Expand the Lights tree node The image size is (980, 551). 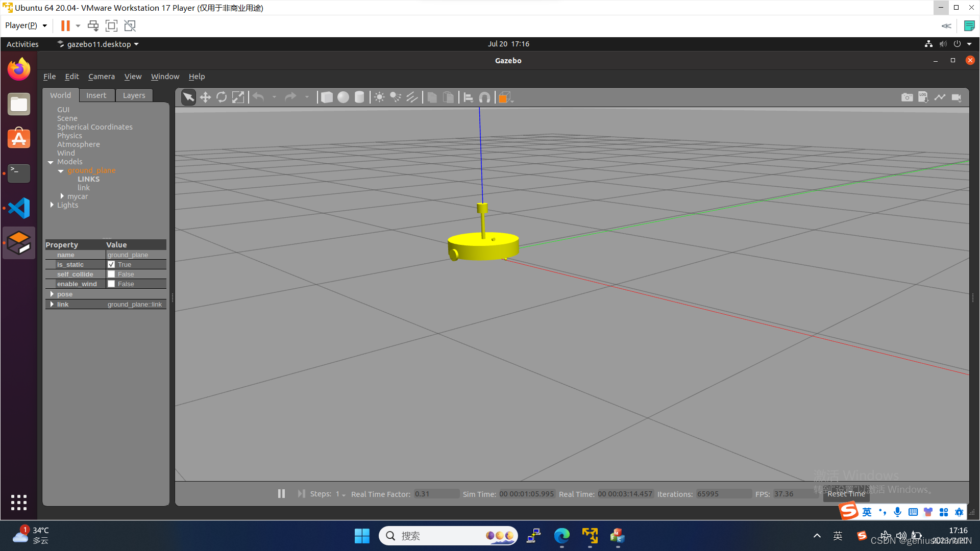[x=52, y=205]
